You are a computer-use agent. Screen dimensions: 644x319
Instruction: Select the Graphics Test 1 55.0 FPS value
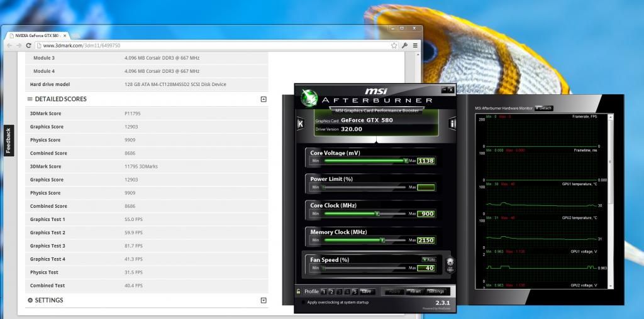133,219
